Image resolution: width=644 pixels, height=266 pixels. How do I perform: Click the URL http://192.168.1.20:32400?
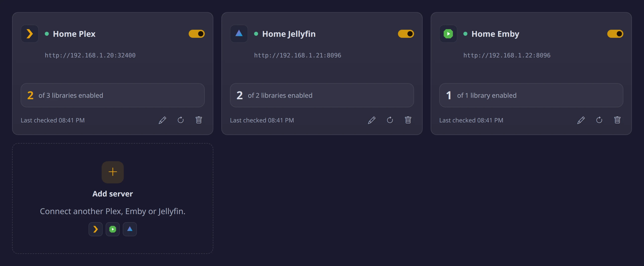(x=90, y=55)
